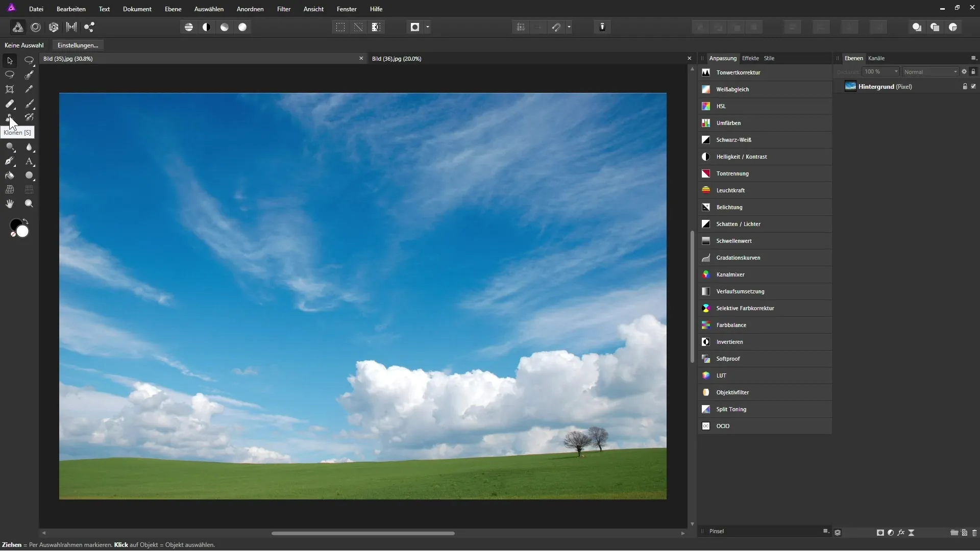Screen dimensions: 980x551
Task: Switch to the Liquify Persona icon
Action: click(x=36, y=27)
